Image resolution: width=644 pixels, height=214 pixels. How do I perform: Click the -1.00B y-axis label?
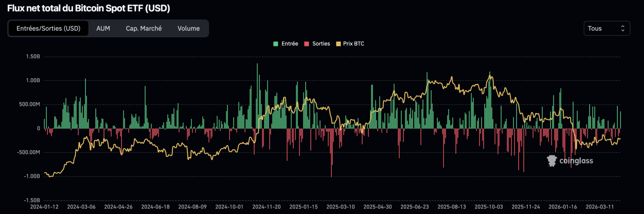[32, 176]
